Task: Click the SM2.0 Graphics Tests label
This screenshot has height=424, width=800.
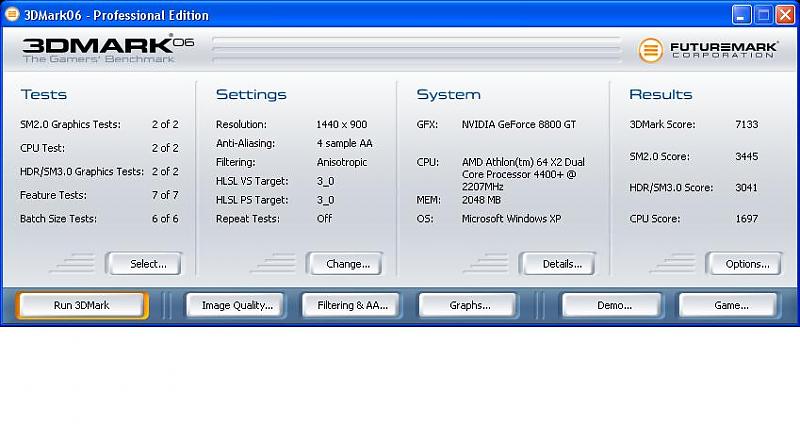Action: 70,124
